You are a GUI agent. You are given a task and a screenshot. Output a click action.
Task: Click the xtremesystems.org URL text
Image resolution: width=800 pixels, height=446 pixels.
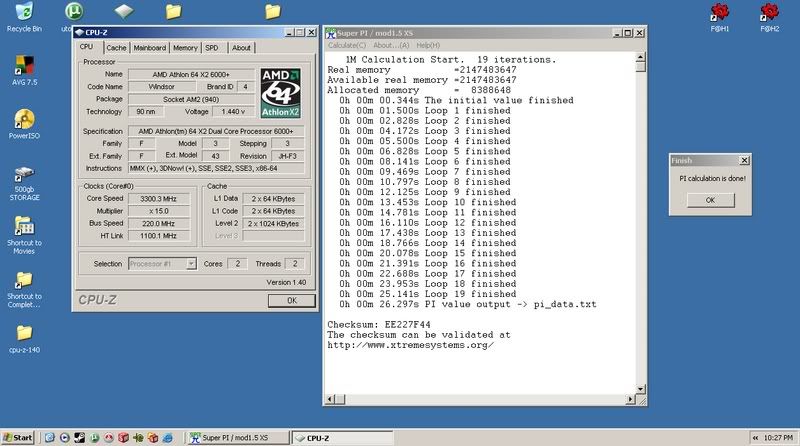point(410,345)
